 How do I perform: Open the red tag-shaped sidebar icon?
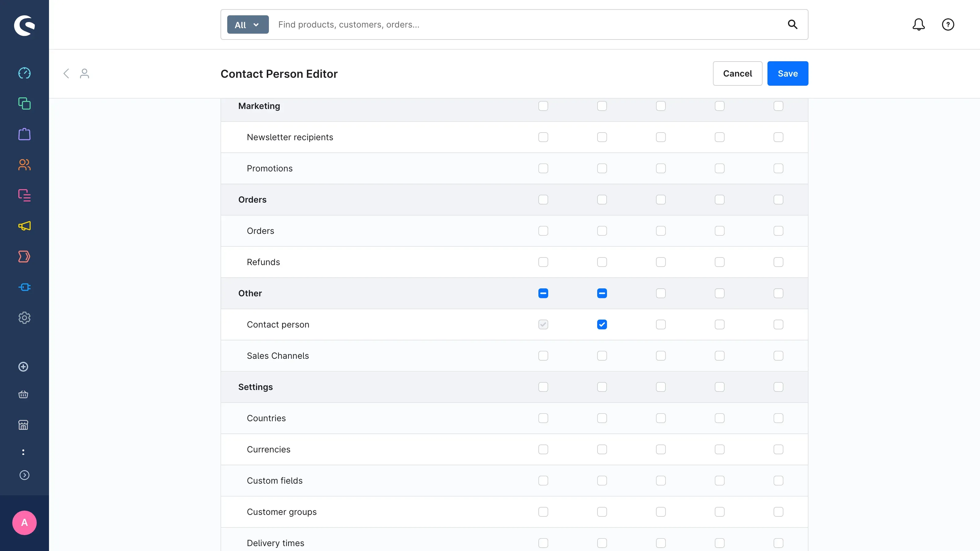(x=24, y=257)
